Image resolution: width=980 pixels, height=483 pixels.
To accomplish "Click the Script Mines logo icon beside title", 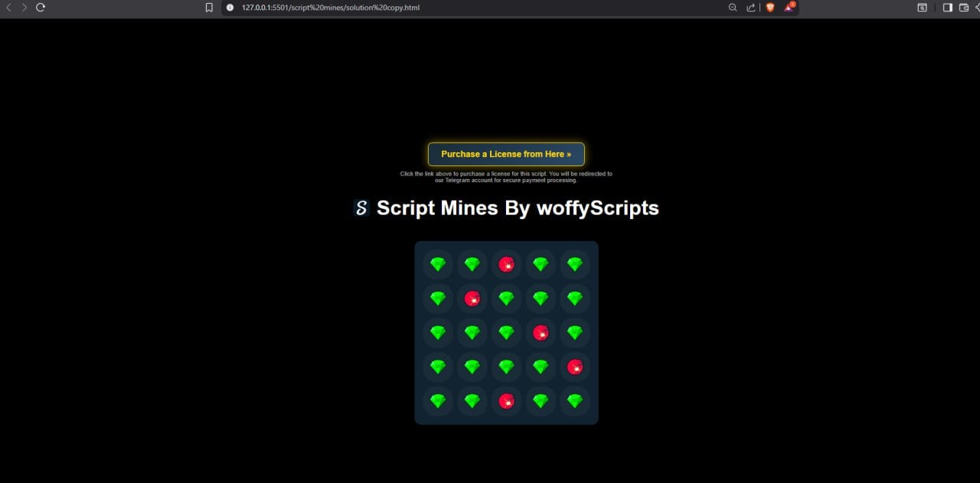I will coord(361,208).
